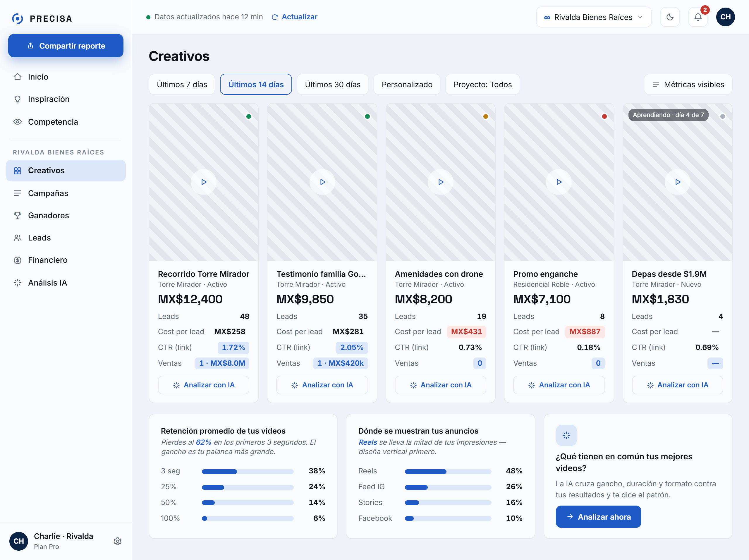749x560 pixels.
Task: Open the Proyecto: Todos filter
Action: [482, 84]
